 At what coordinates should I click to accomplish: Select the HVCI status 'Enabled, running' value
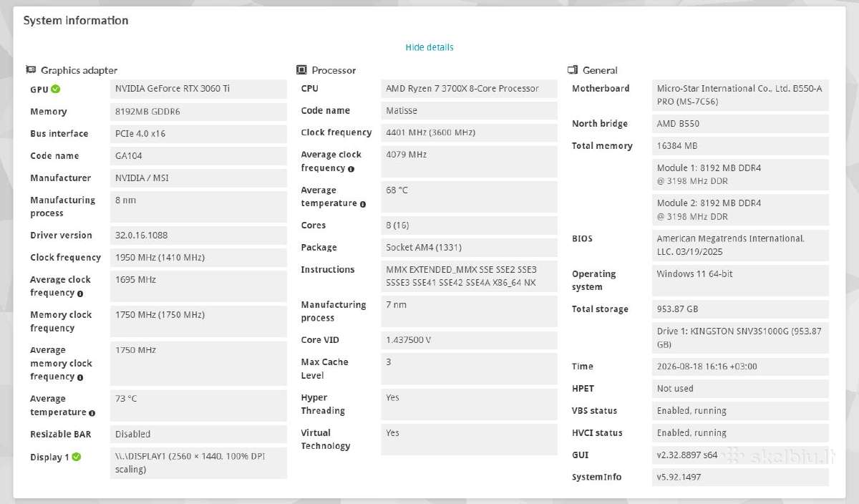click(740, 432)
